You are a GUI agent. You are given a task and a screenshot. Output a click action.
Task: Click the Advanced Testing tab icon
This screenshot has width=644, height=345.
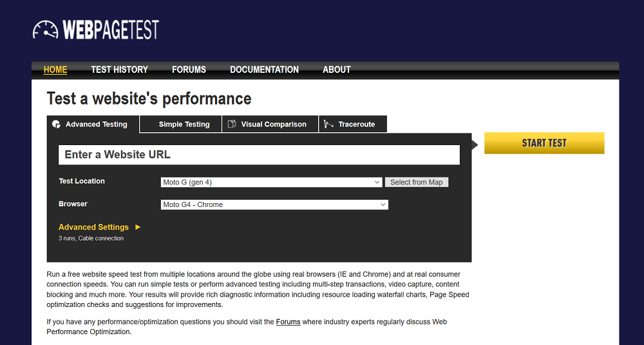pos(56,124)
